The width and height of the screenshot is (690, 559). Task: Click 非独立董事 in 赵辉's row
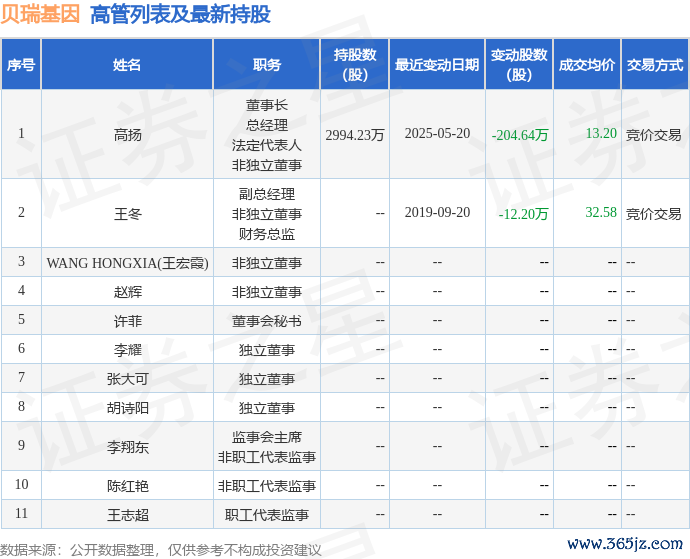click(267, 292)
